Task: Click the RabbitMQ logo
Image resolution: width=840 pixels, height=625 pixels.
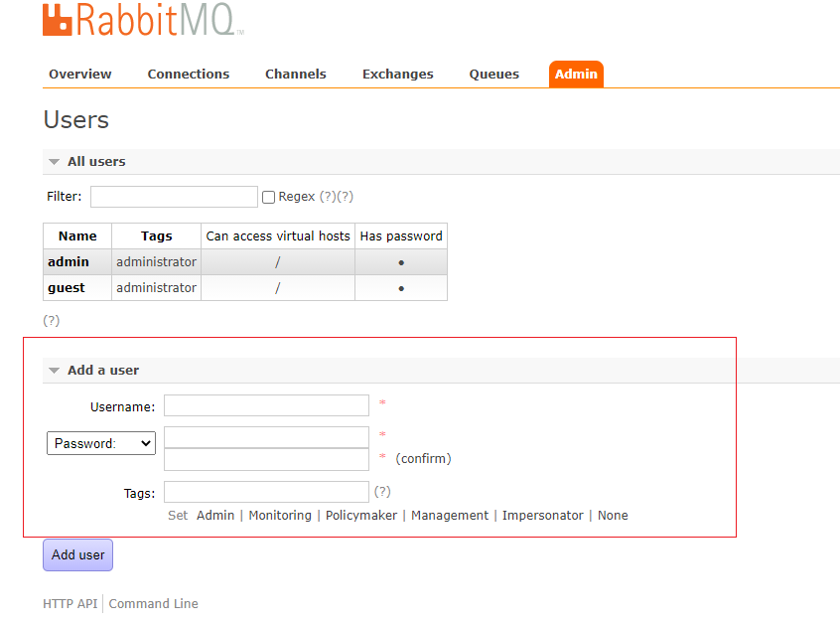Action: pyautogui.click(x=143, y=19)
